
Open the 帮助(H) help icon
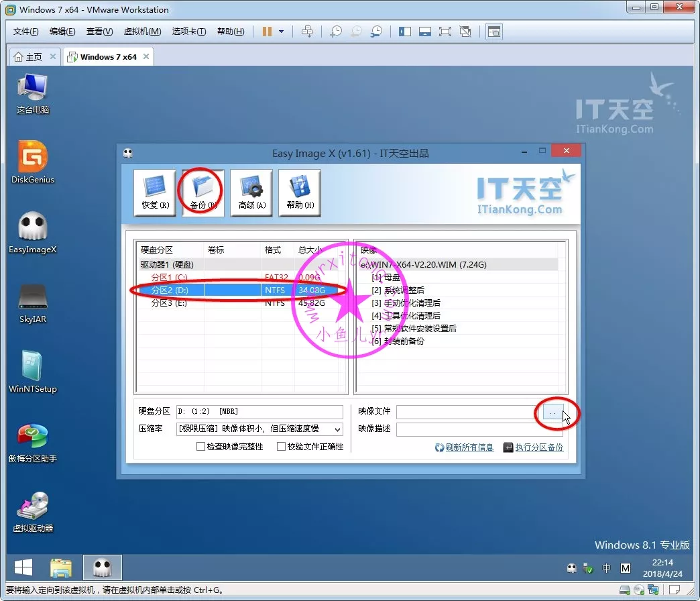pyautogui.click(x=300, y=193)
